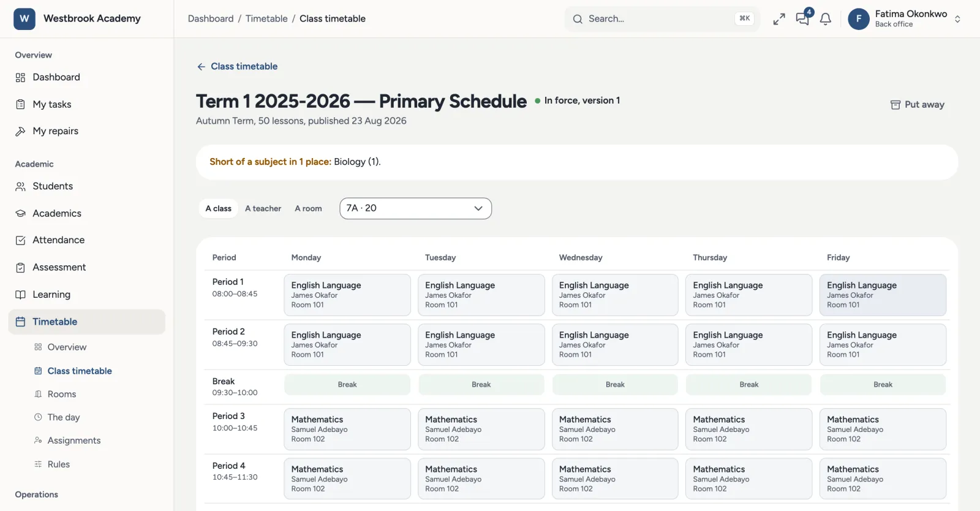
Task: Open Attendance in the sidebar
Action: point(87,240)
